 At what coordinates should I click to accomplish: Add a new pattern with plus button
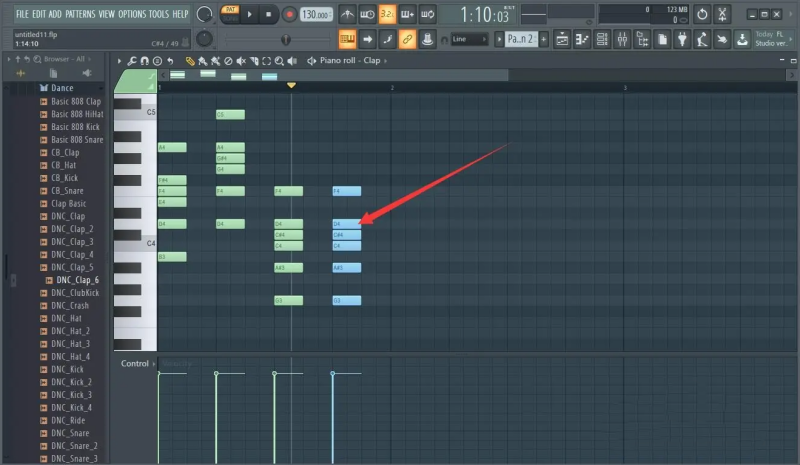[543, 39]
